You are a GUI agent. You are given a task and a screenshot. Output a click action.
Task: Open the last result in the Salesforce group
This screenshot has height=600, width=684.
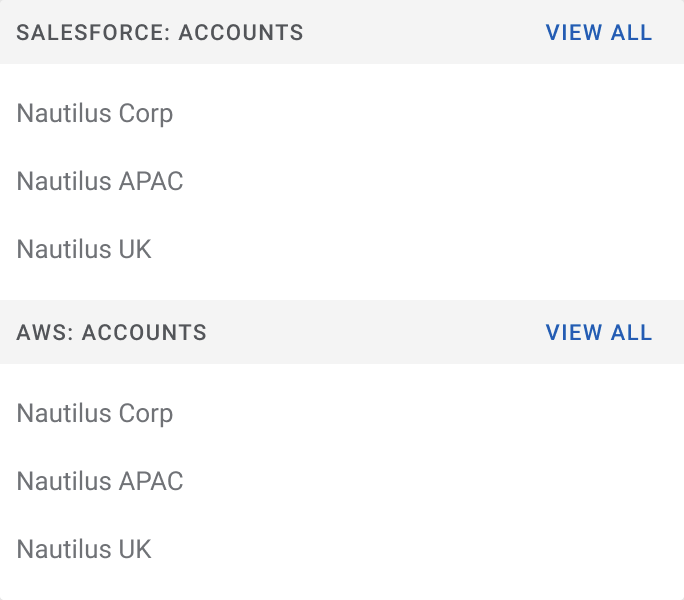[84, 249]
